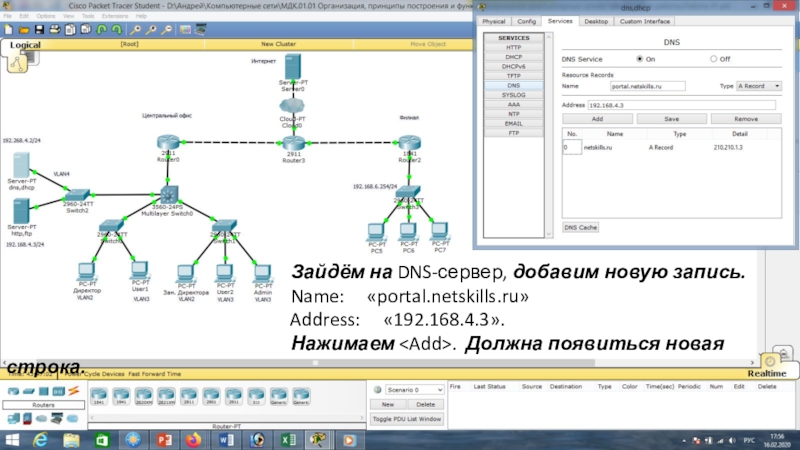Viewport: 800px width, 450px height.
Task: Click Toggle PDU List Window
Action: tap(407, 419)
